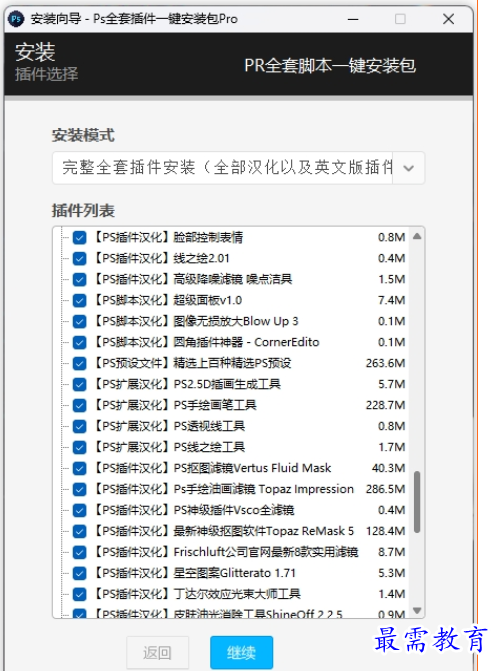
Task: Select the 高级降噪滤镜 噪点洁具 row label
Action: tap(192, 279)
